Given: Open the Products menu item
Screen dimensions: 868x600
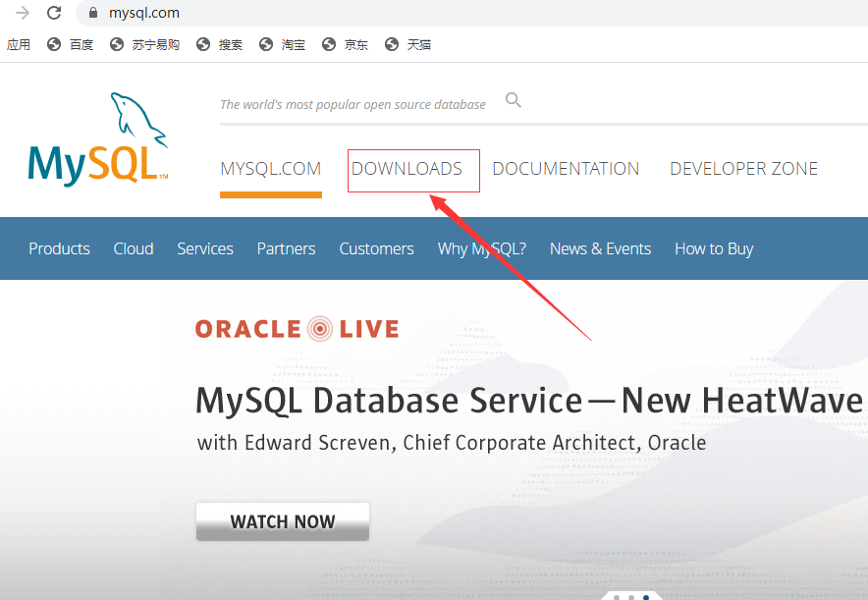Looking at the screenshot, I should click(59, 248).
